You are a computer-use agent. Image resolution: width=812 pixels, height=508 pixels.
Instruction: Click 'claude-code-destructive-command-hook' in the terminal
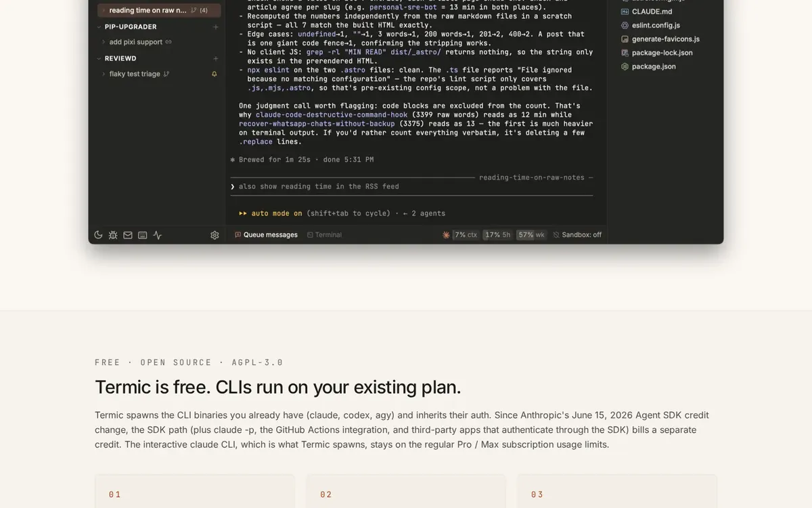tap(332, 114)
